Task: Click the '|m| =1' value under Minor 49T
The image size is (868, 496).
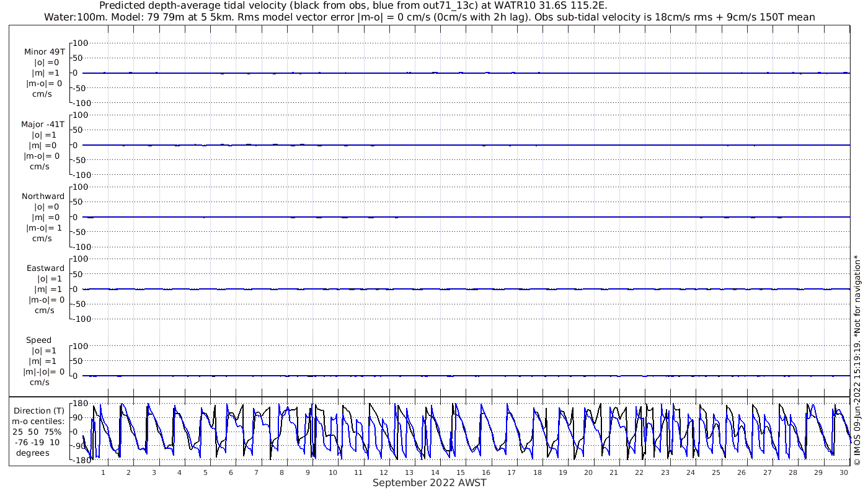Action: [x=46, y=73]
